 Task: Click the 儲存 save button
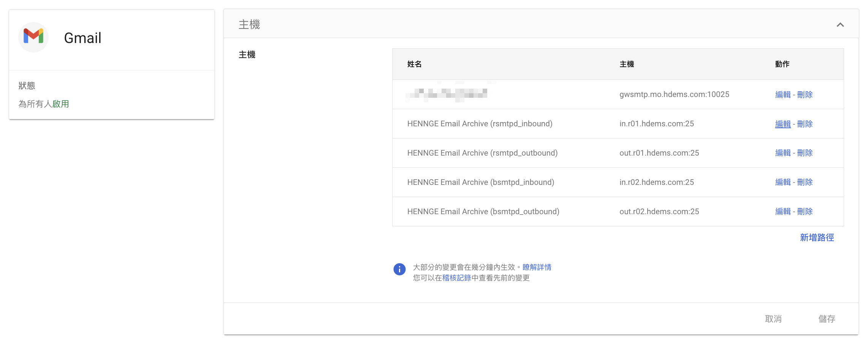pyautogui.click(x=827, y=319)
